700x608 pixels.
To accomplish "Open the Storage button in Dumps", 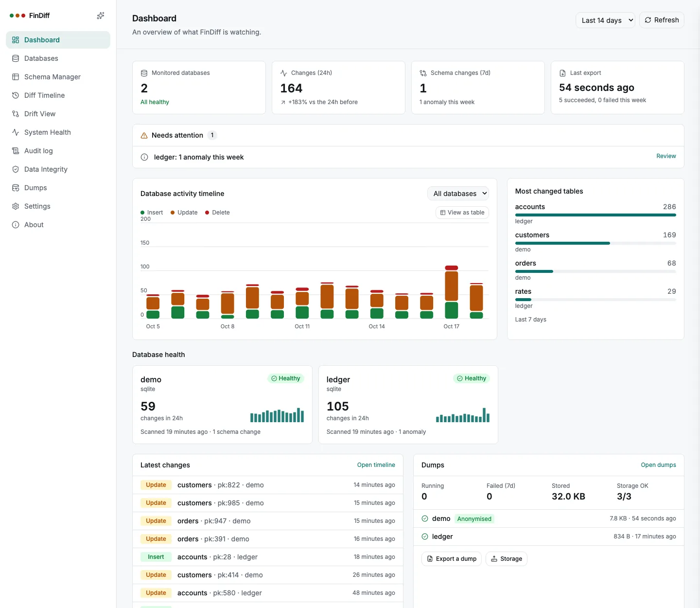I will [507, 559].
